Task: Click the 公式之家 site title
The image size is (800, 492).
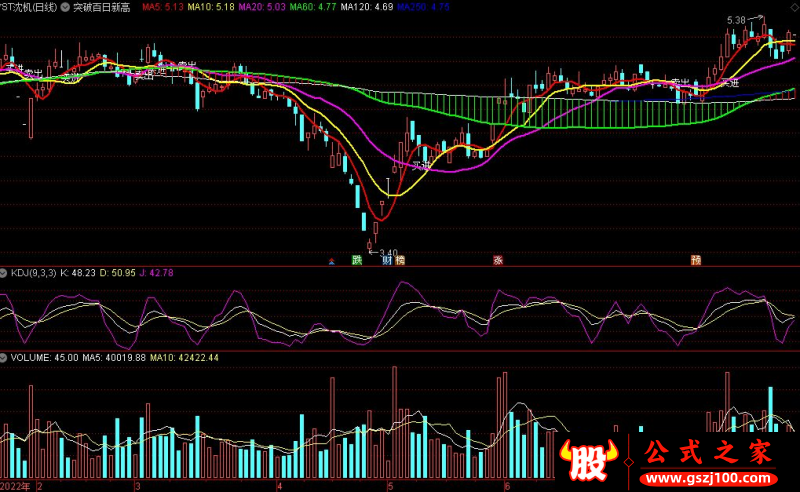Action: 709,452
